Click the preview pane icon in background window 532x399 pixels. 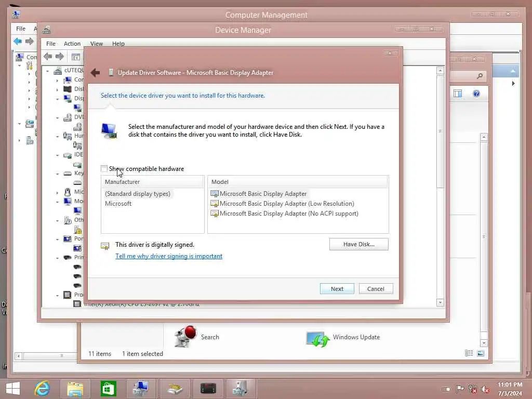click(x=458, y=94)
